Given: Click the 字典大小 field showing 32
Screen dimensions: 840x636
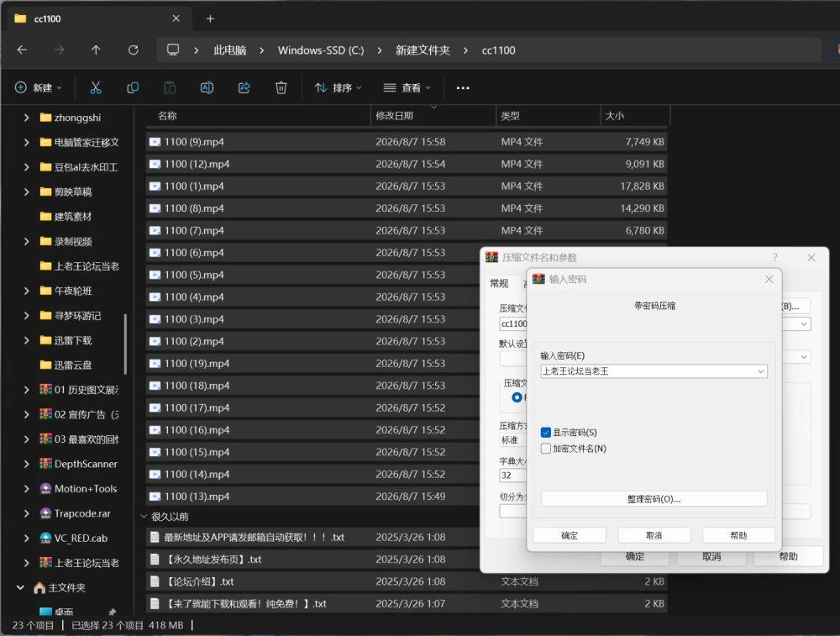Looking at the screenshot, I should 513,476.
